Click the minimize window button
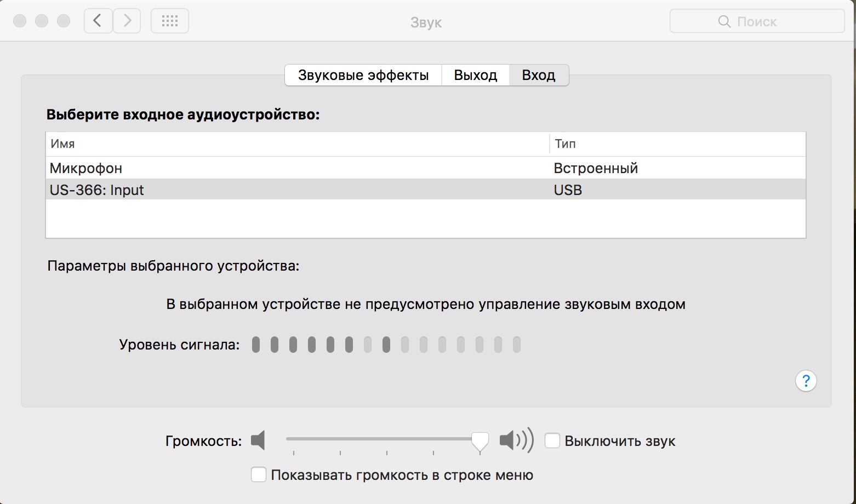Viewport: 856px width, 504px height. point(42,21)
